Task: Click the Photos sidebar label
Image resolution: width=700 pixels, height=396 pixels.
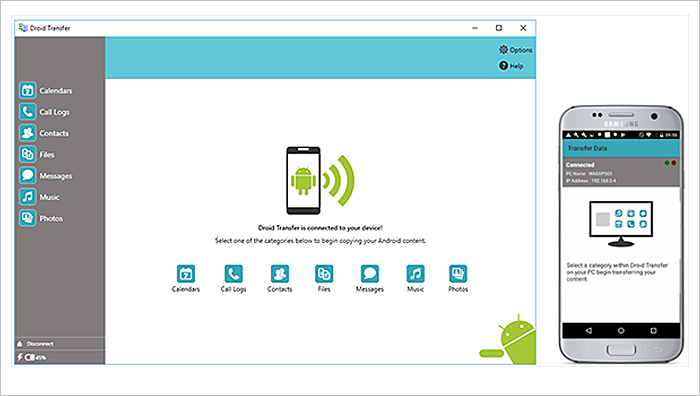Action: tap(51, 219)
